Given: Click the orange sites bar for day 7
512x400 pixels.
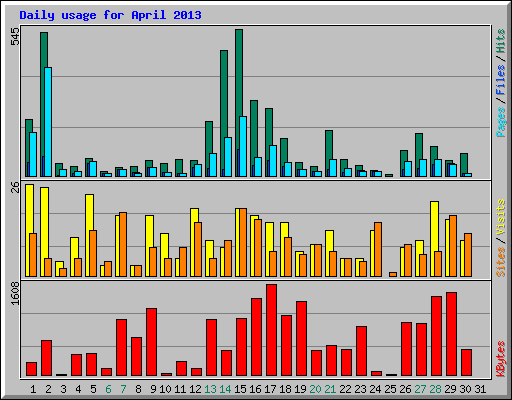Looking at the screenshot, I should pyautogui.click(x=123, y=244).
